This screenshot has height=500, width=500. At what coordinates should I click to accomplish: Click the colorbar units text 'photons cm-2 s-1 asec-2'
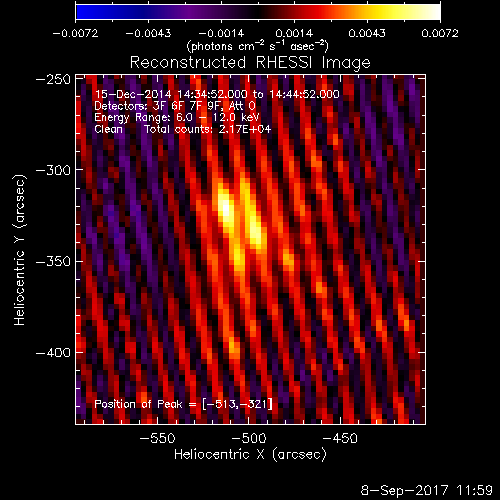(258, 46)
